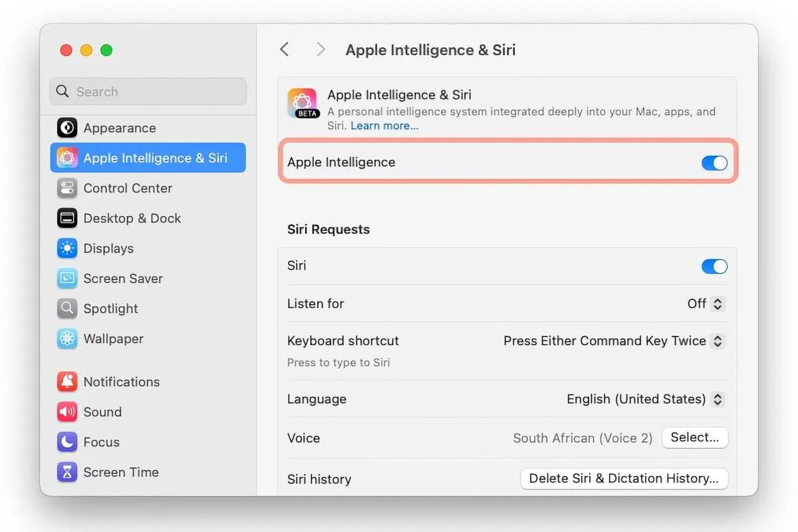
Task: Click the Appearance icon in sidebar
Action: pyautogui.click(x=67, y=128)
